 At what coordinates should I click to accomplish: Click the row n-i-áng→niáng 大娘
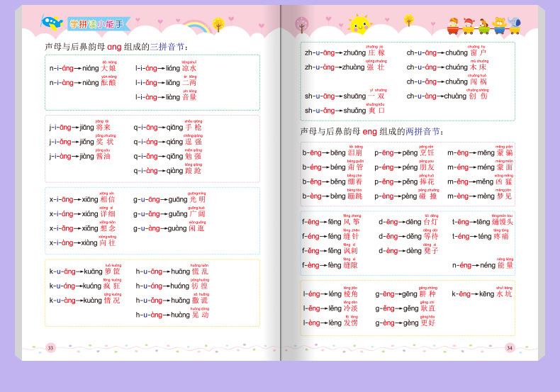click(x=83, y=67)
